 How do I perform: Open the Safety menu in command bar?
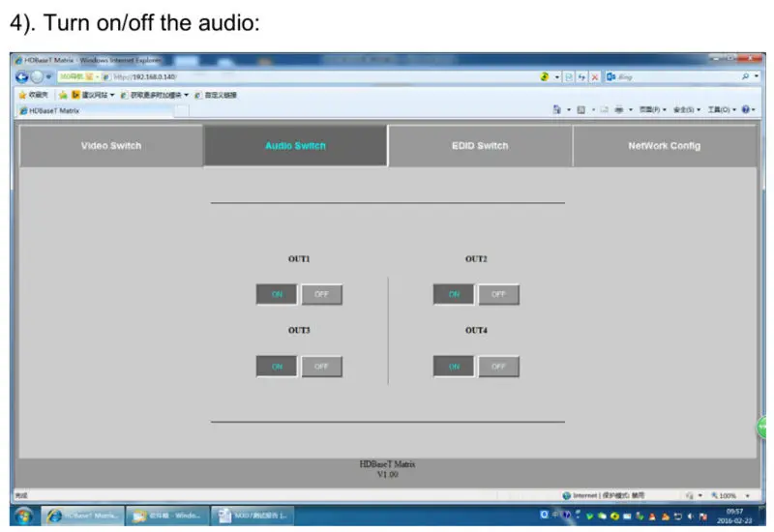[687, 109]
